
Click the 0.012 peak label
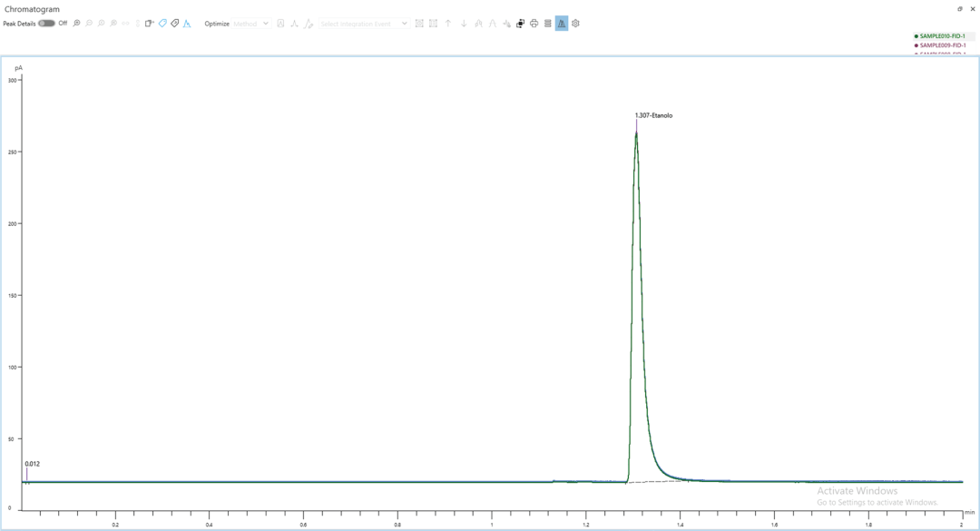click(33, 464)
